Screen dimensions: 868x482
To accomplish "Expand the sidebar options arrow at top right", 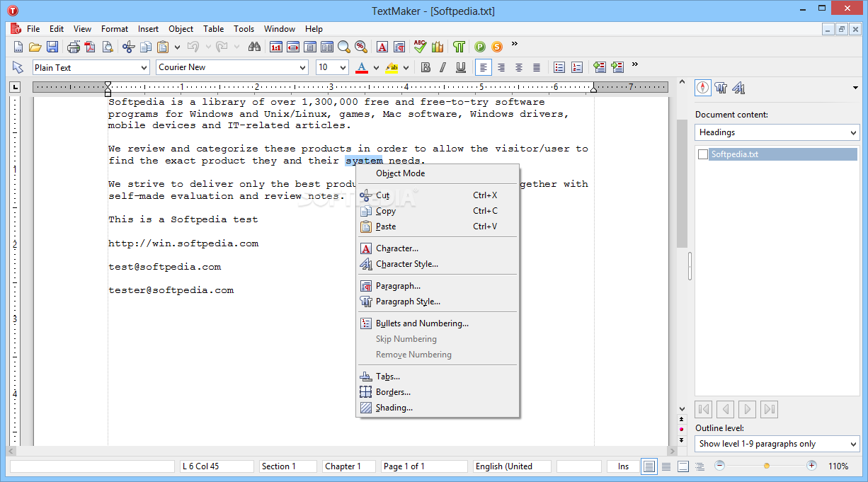I will click(856, 88).
